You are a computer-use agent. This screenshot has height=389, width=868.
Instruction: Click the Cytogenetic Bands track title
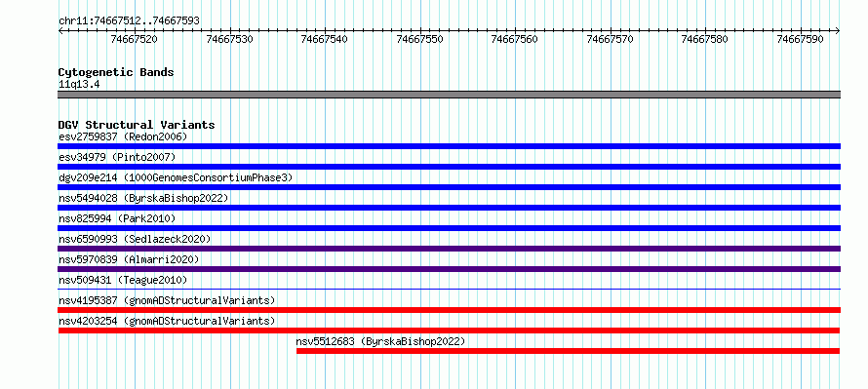[x=116, y=72]
